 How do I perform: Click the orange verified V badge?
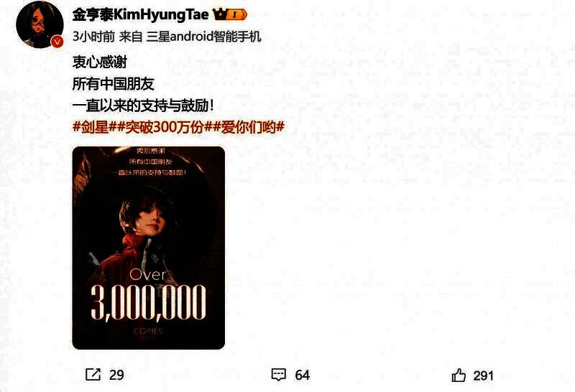(57, 42)
